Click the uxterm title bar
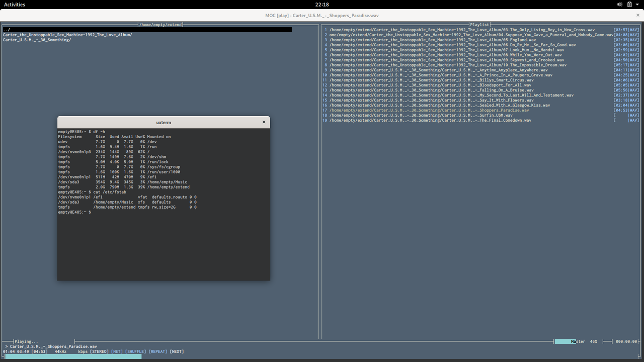This screenshot has height=362, width=644. pos(164,122)
